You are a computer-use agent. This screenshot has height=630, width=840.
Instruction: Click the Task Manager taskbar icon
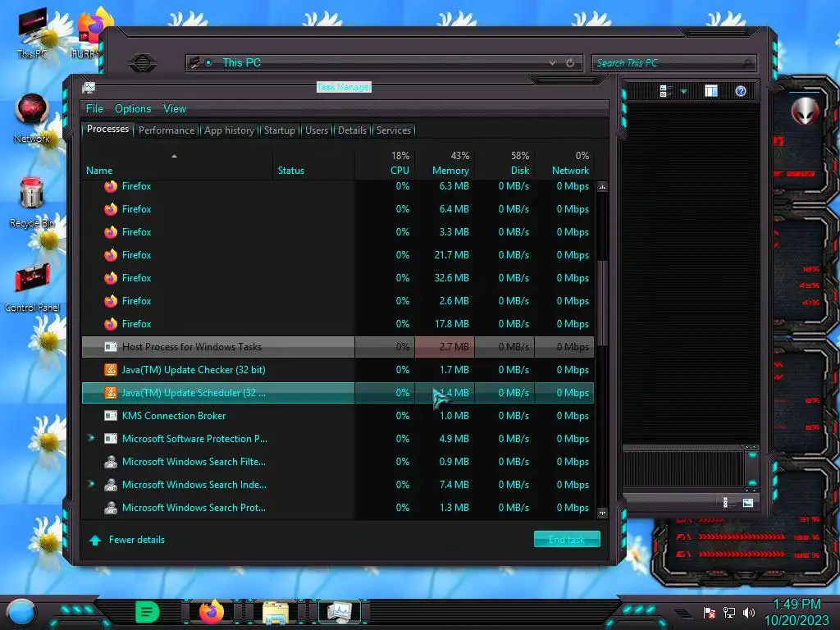click(x=340, y=612)
